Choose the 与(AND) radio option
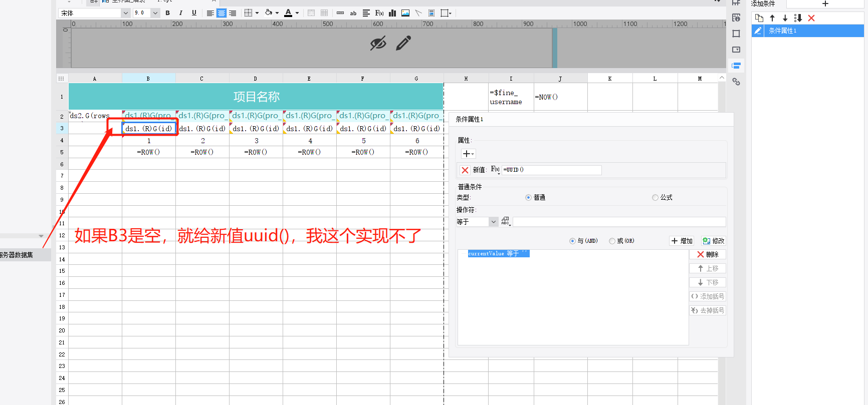The image size is (868, 405). [572, 241]
